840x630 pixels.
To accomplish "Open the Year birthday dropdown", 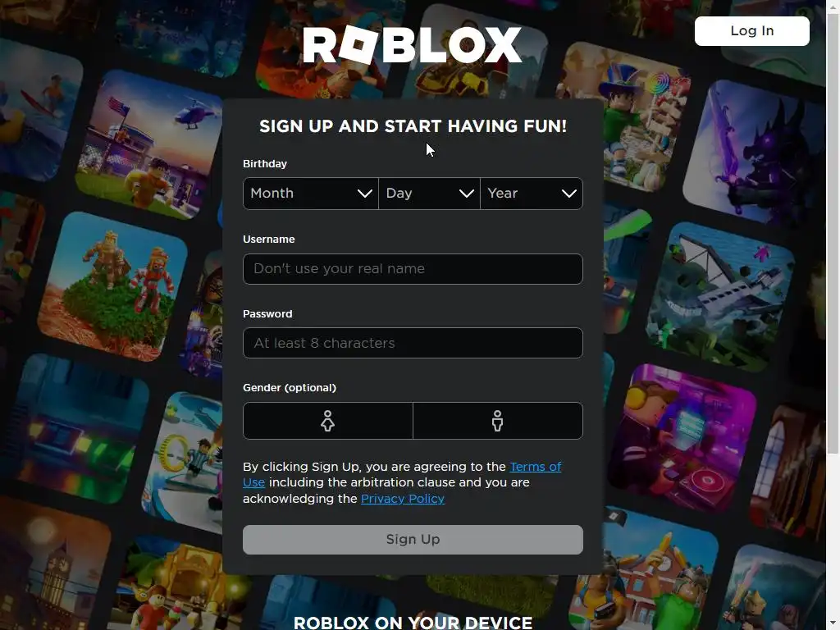I will point(532,194).
